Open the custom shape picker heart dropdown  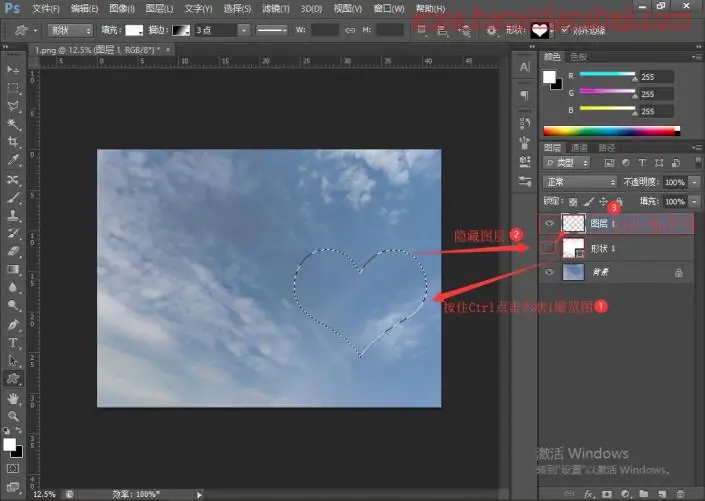point(541,31)
